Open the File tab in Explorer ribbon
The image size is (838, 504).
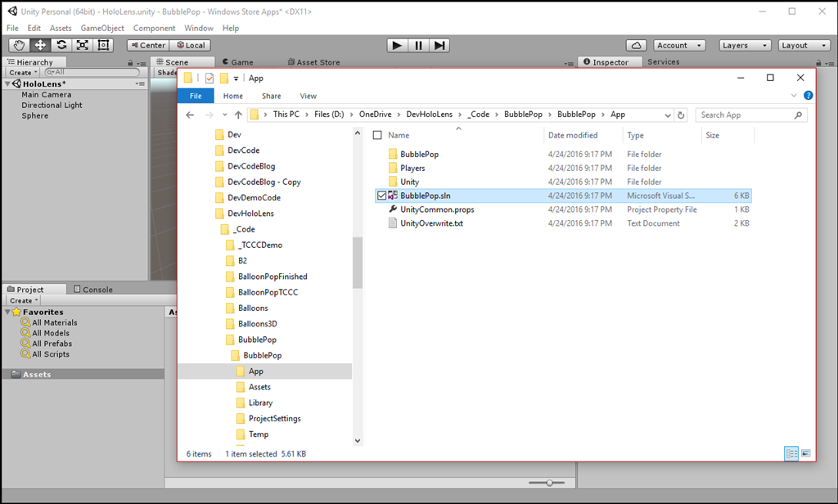click(196, 96)
